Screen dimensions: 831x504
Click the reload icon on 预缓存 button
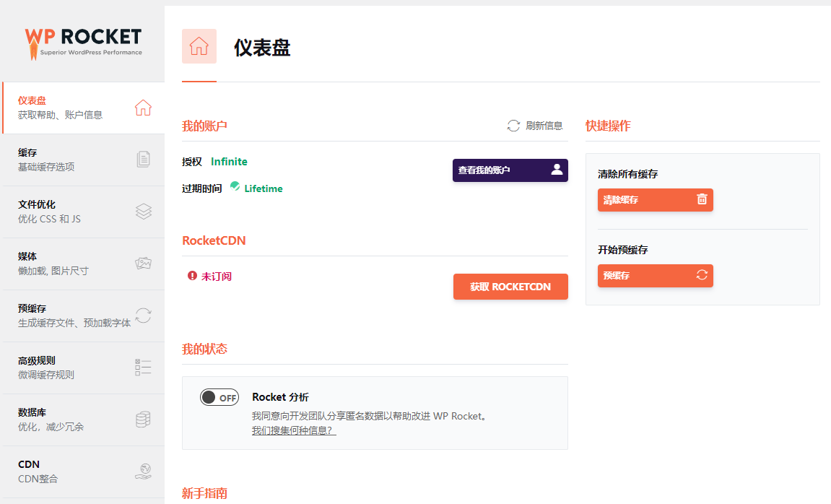702,275
